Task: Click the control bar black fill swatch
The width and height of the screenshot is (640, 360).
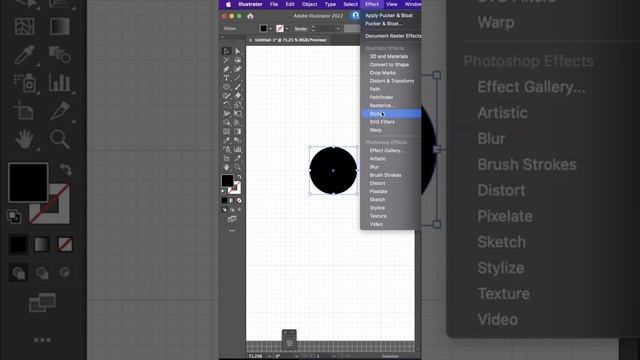Action: [x=264, y=29]
